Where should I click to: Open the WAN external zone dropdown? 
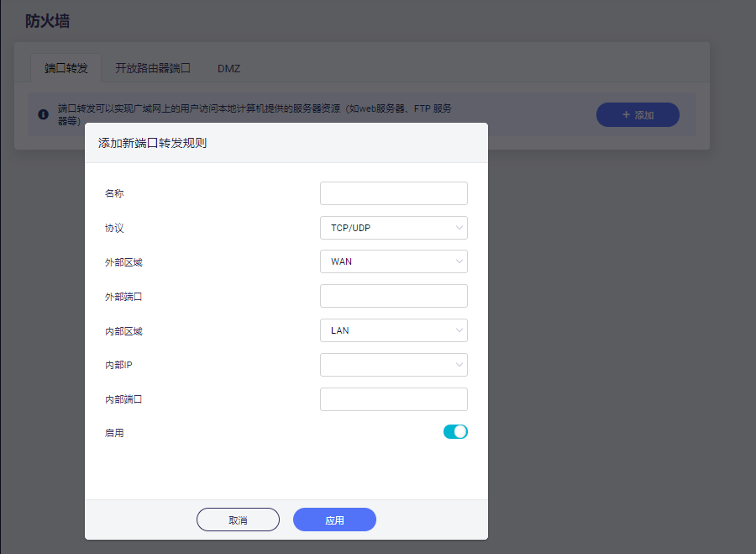[393, 261]
